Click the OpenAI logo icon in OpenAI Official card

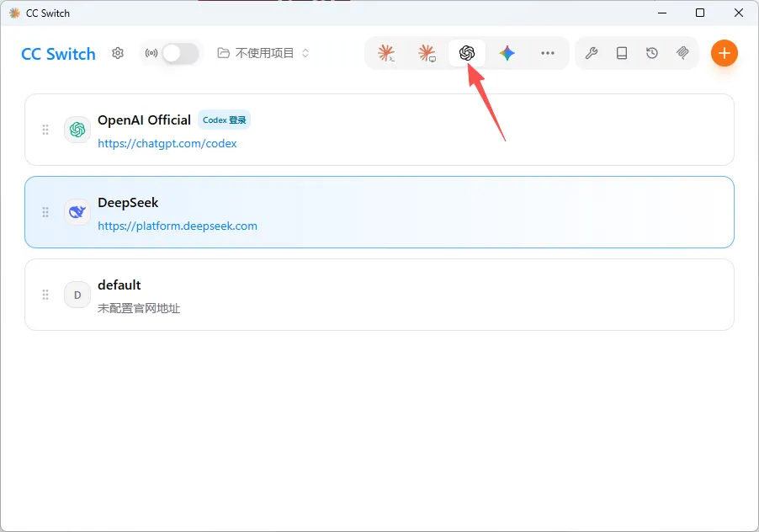coord(77,130)
